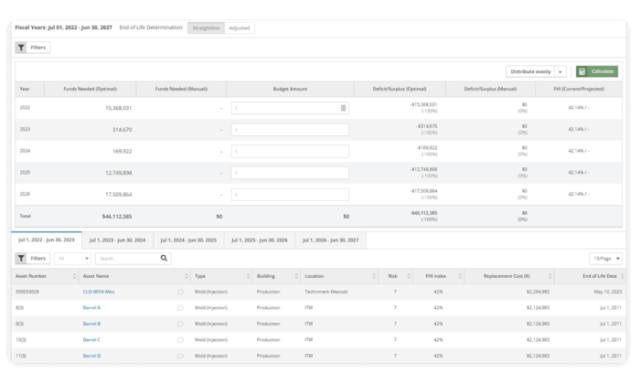
Task: Sort by Location column arrows
Action: coord(374,276)
